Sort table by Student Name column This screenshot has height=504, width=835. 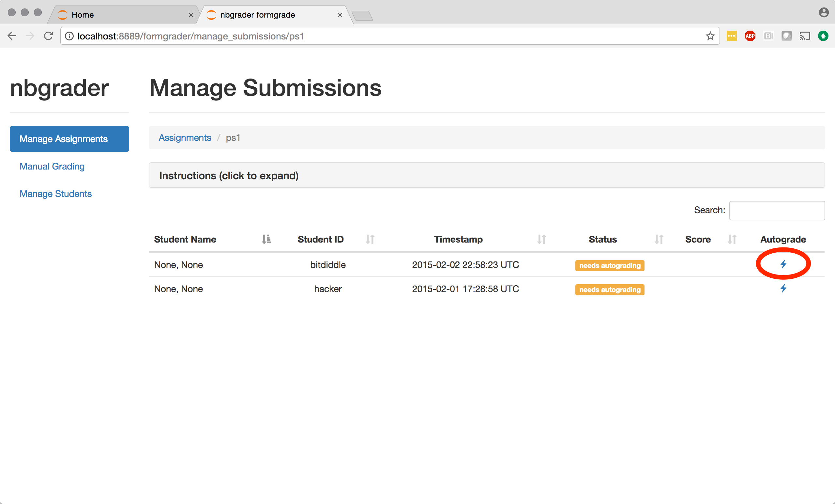coord(185,240)
